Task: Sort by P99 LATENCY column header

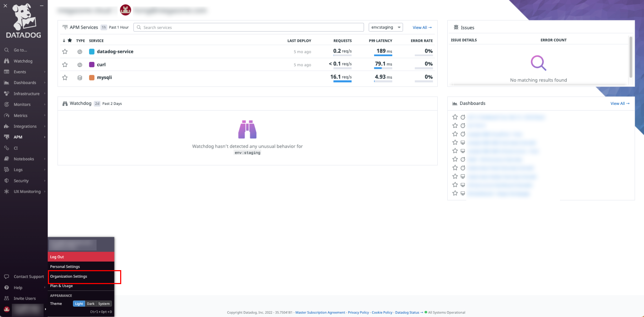Action: pos(380,41)
